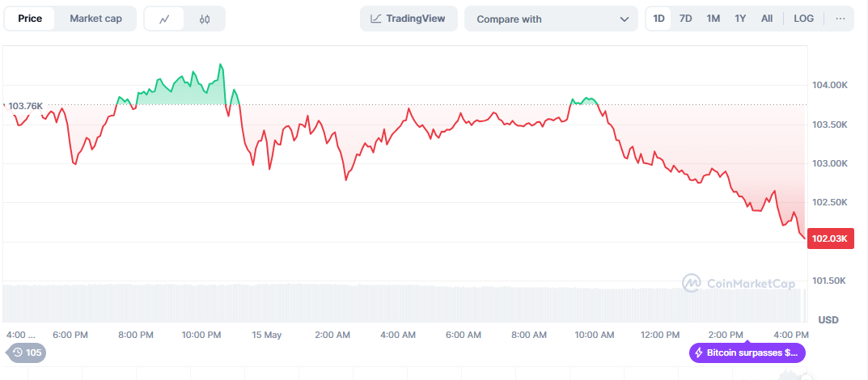Set chart range to 7D
868x380 pixels.
pyautogui.click(x=685, y=19)
